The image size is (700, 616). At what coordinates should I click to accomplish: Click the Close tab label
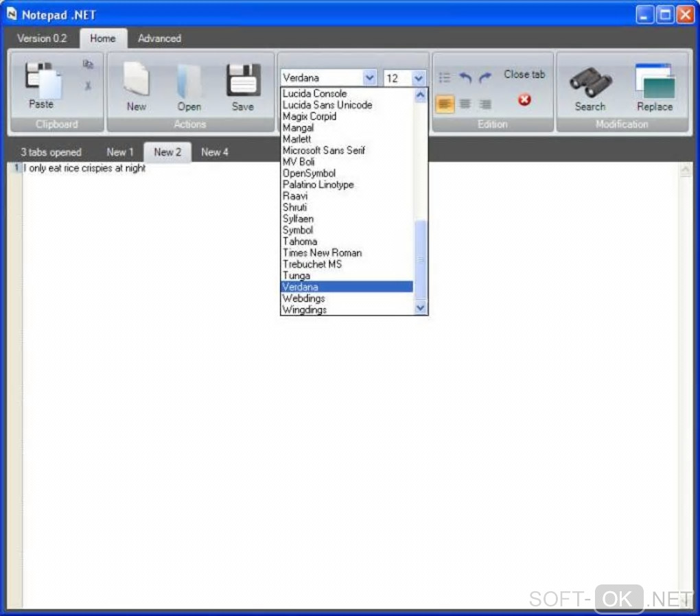[524, 74]
